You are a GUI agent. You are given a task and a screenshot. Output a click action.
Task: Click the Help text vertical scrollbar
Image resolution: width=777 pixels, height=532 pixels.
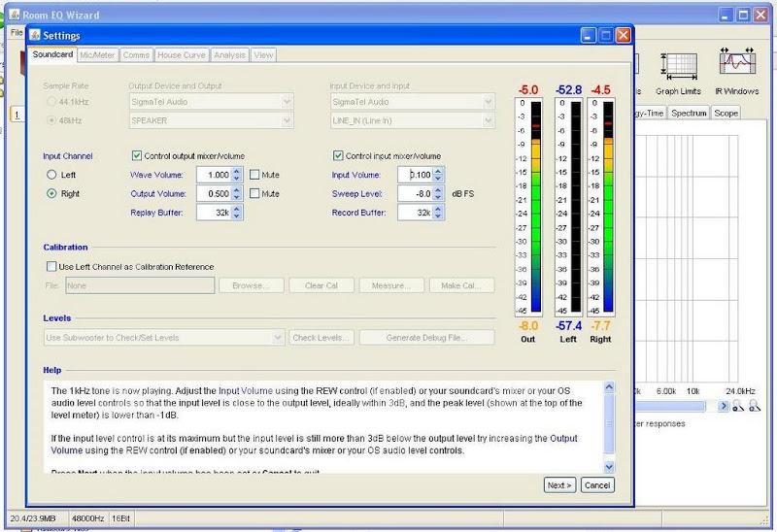coord(609,427)
